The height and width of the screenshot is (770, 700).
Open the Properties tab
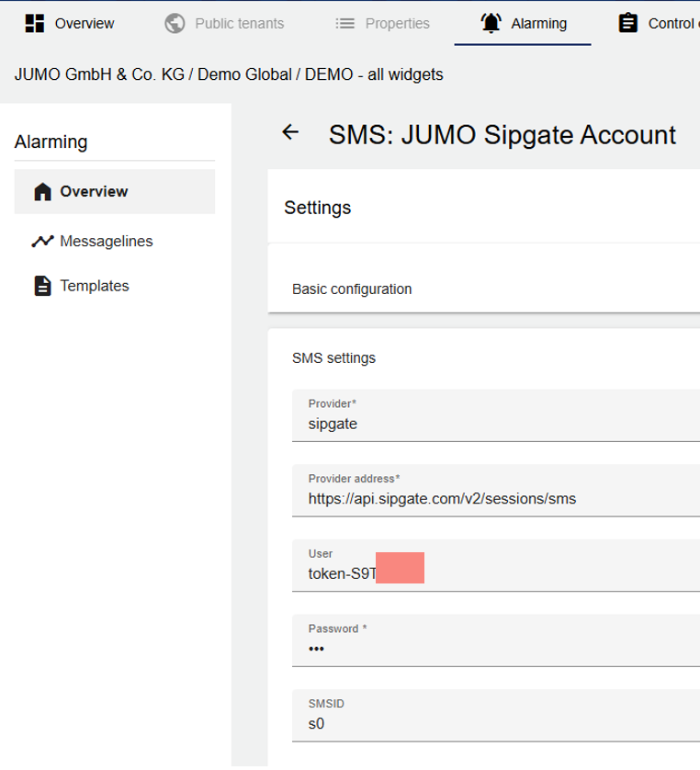(x=397, y=23)
